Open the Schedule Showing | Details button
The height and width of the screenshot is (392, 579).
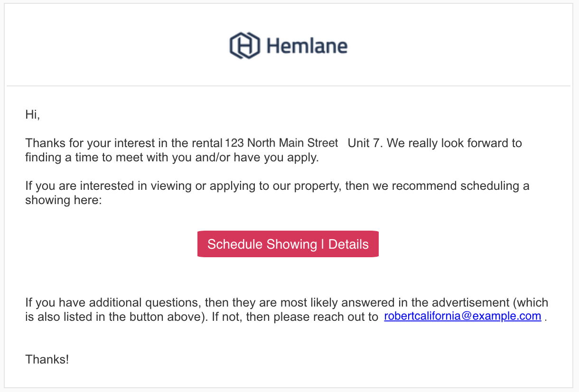288,244
